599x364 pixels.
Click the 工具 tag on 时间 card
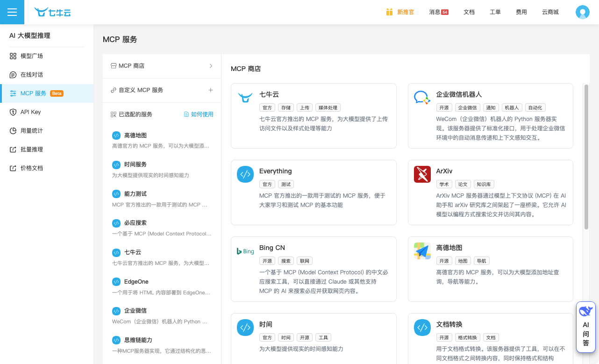click(323, 338)
